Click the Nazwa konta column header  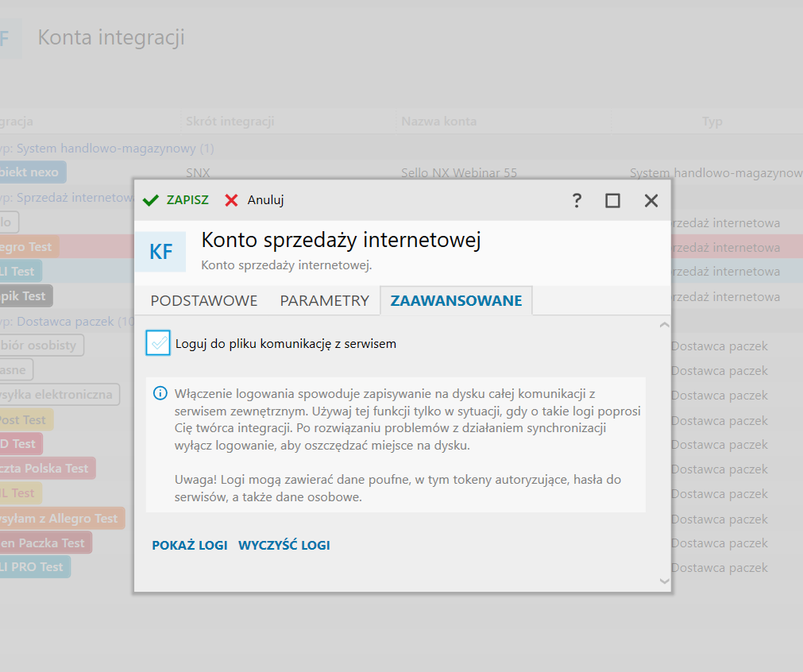[x=438, y=122]
